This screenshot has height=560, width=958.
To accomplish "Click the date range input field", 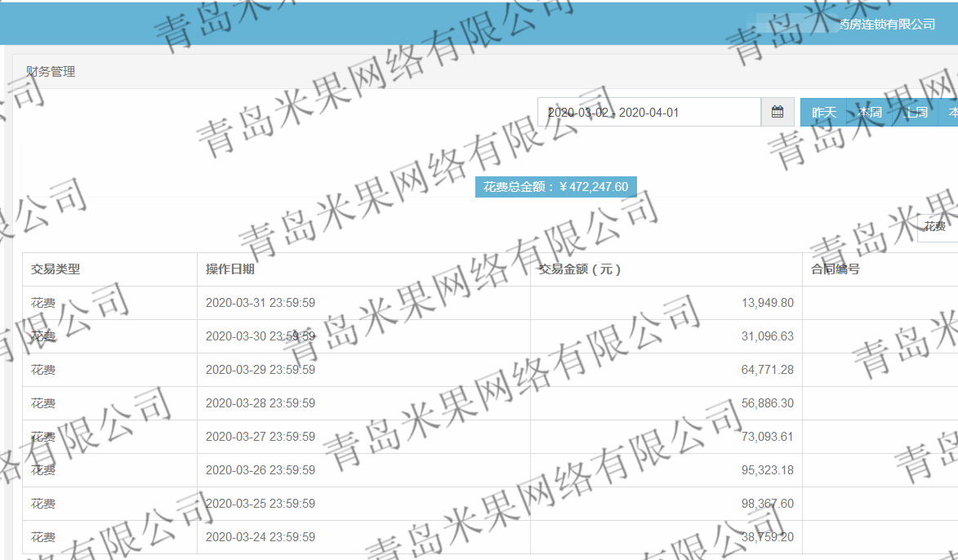I will 648,113.
